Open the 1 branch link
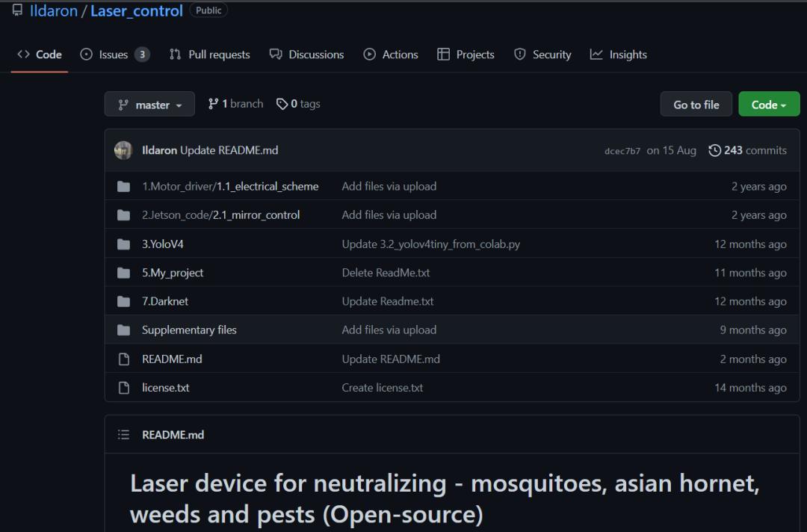Viewport: 807px width, 532px height. point(235,104)
